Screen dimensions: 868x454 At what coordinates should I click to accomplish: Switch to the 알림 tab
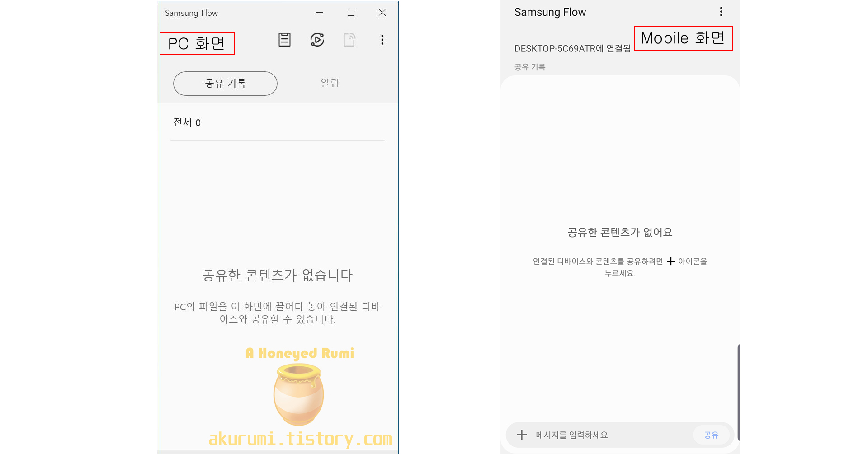point(330,83)
